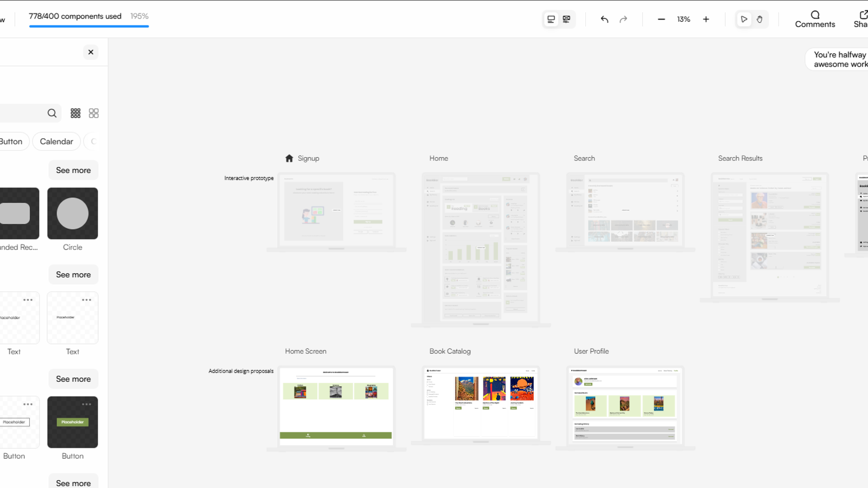Click See more above the Button components
The height and width of the screenshot is (488, 868).
point(73,379)
